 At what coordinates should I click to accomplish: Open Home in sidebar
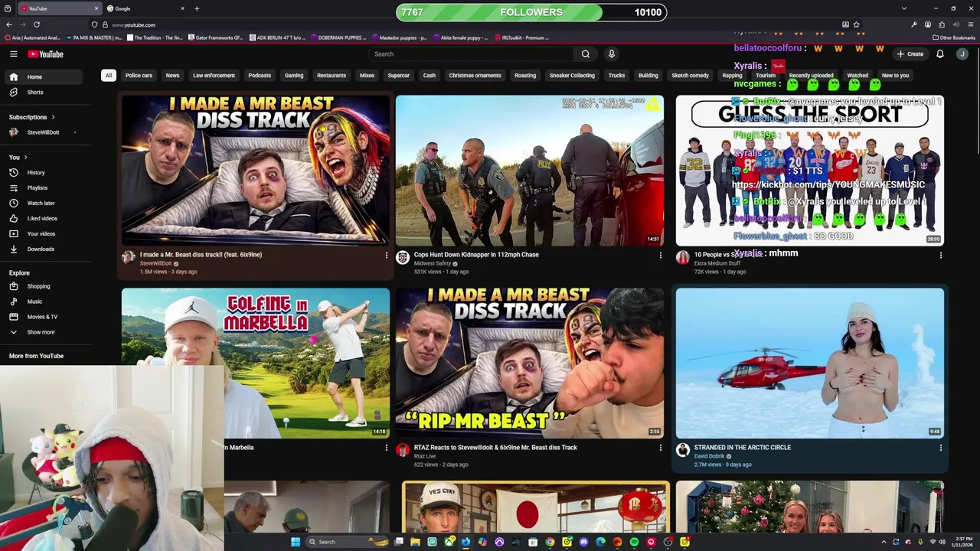(x=44, y=77)
